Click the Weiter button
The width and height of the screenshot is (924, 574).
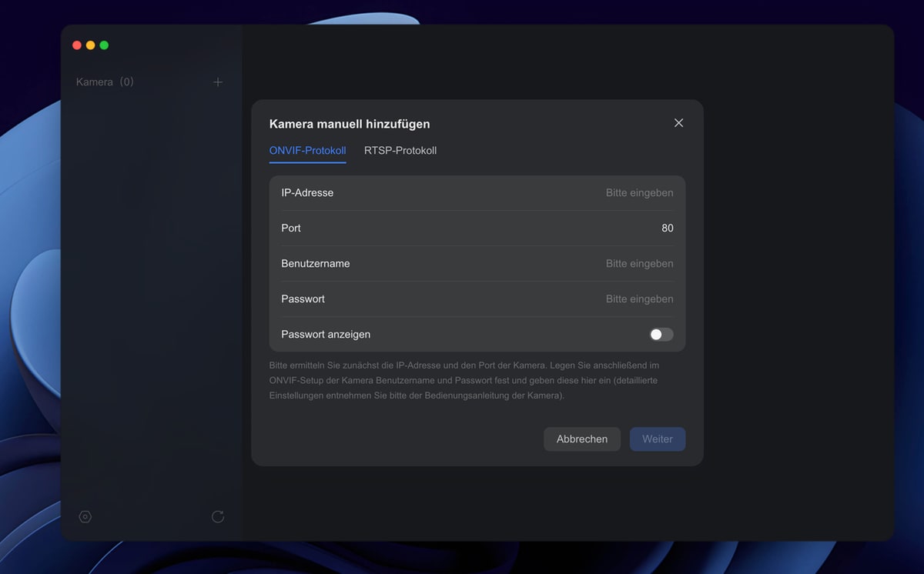[658, 439]
